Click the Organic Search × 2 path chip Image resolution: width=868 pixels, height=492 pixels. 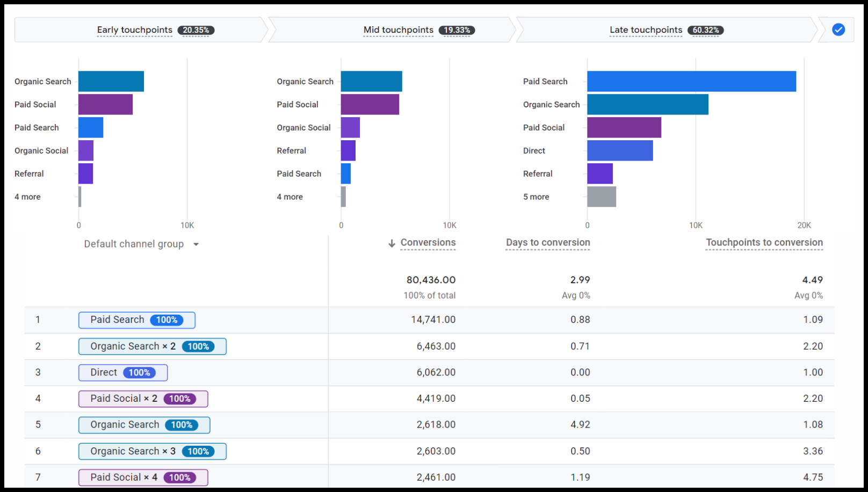point(152,346)
